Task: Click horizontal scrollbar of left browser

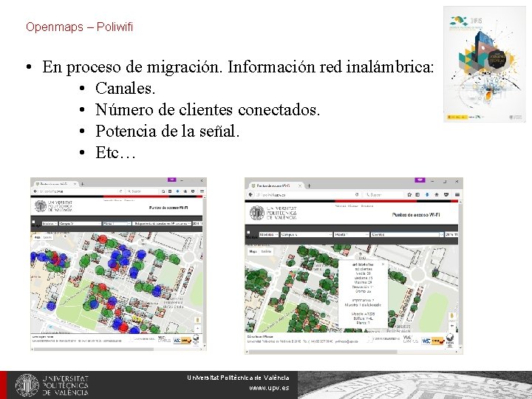Action: pos(93,349)
